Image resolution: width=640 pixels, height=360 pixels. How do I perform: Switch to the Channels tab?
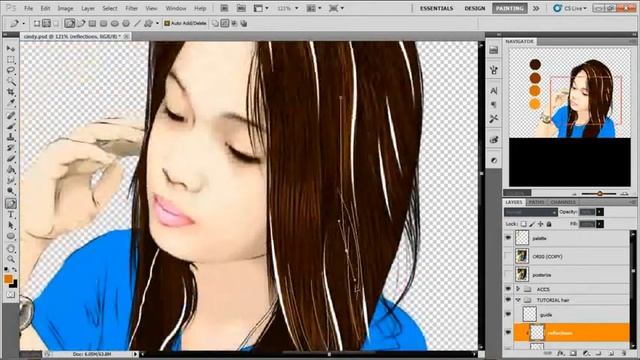point(563,202)
